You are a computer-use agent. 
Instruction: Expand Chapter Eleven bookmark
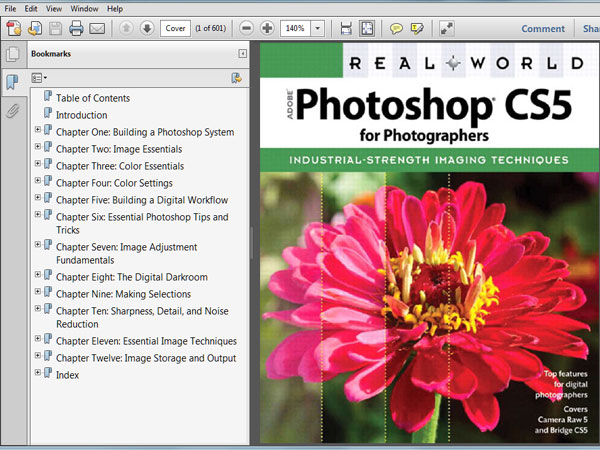tap(38, 338)
